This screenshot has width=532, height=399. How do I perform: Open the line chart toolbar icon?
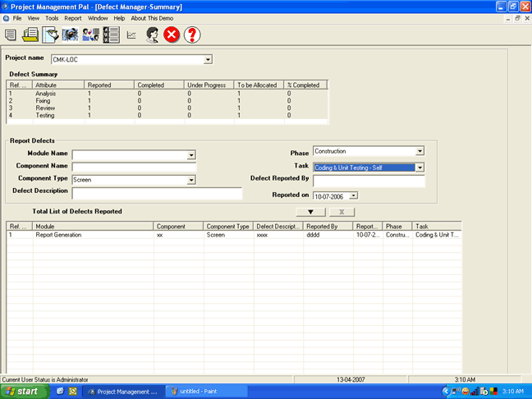tap(131, 34)
